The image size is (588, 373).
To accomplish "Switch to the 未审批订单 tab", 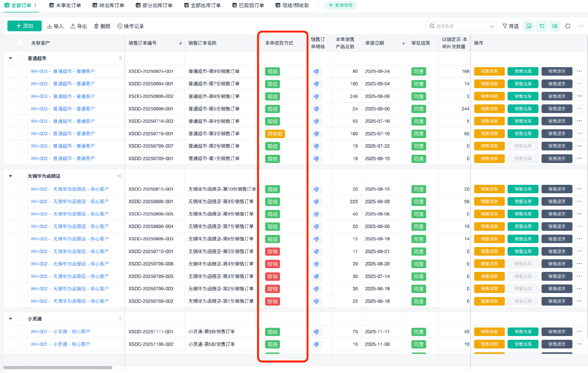I will (65, 5).
